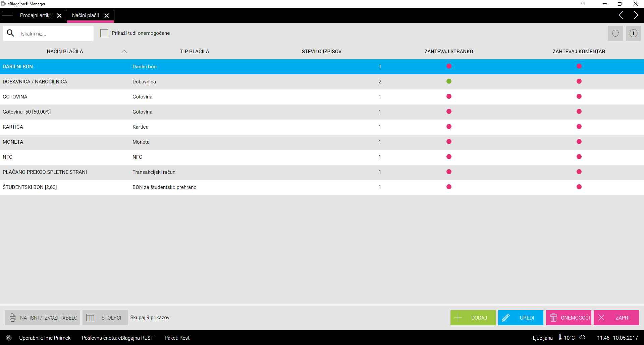Navigate to next tab with right arrow
The image size is (644, 345).
point(636,15)
